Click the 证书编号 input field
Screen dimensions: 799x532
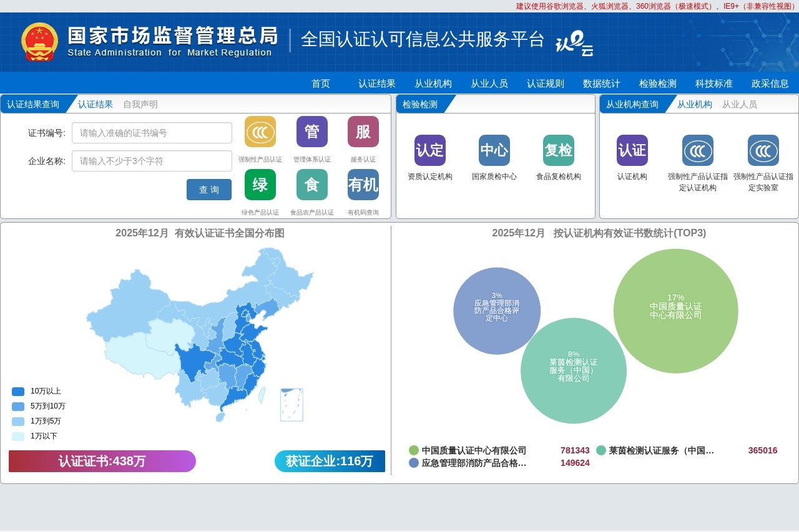152,132
